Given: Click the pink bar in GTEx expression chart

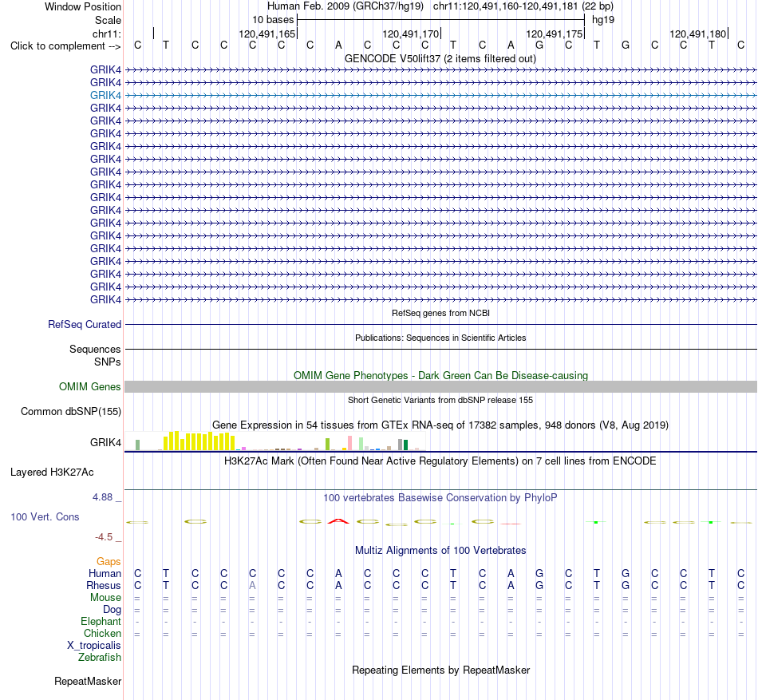Looking at the screenshot, I should coord(349,443).
